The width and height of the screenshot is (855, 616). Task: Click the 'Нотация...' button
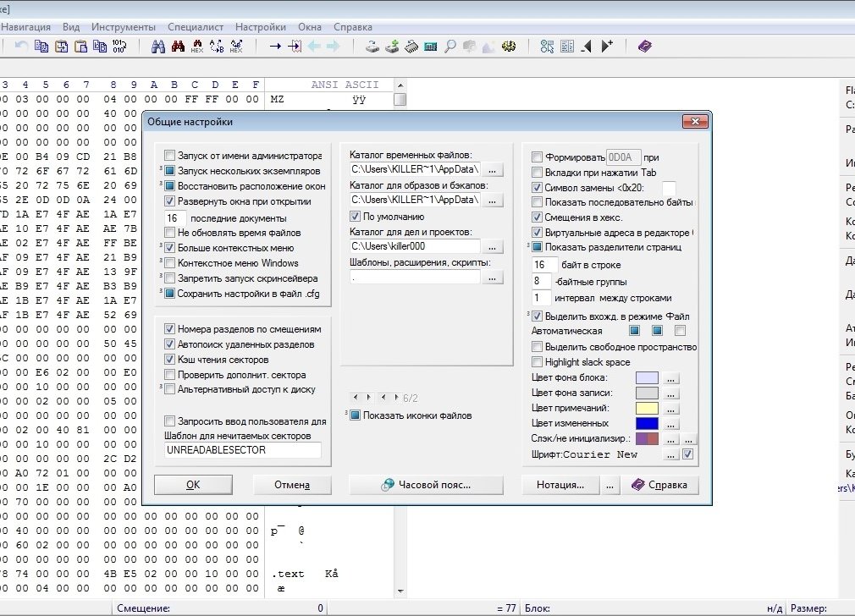(560, 485)
